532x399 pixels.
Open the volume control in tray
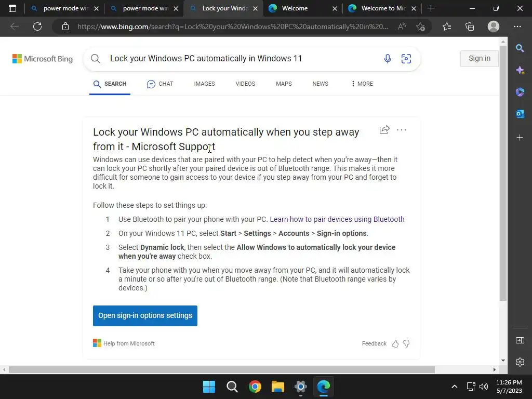484,387
